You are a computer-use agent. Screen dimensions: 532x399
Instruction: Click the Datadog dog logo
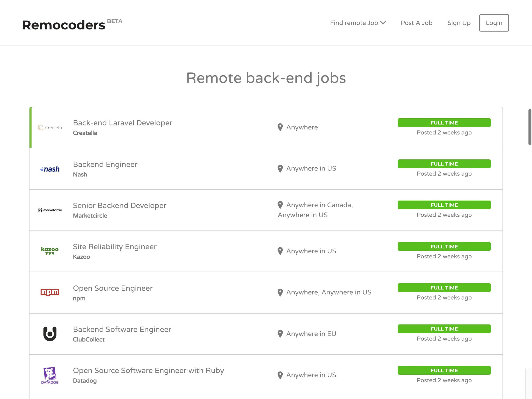50,375
